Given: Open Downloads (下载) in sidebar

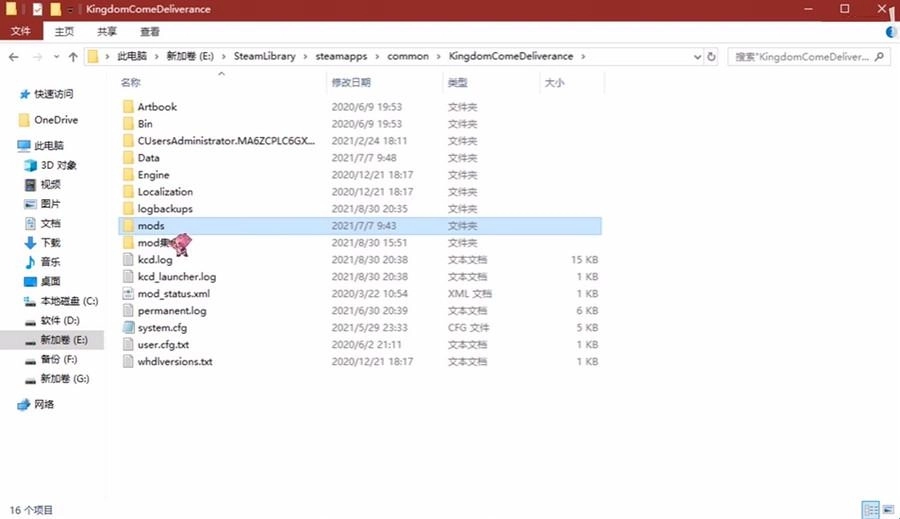Looking at the screenshot, I should (x=50, y=242).
